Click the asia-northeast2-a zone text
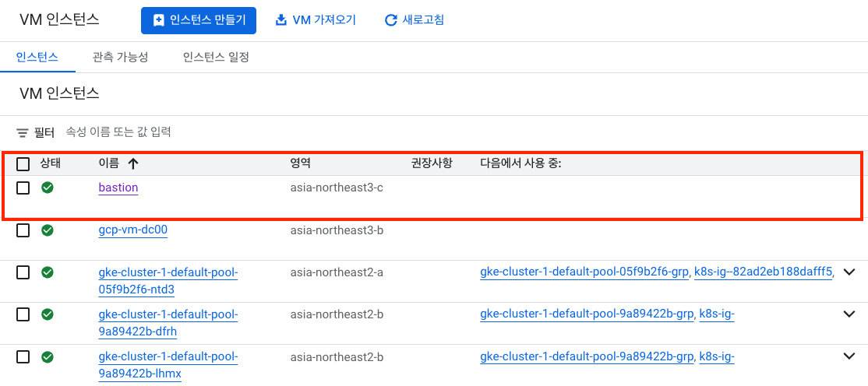 [x=337, y=272]
